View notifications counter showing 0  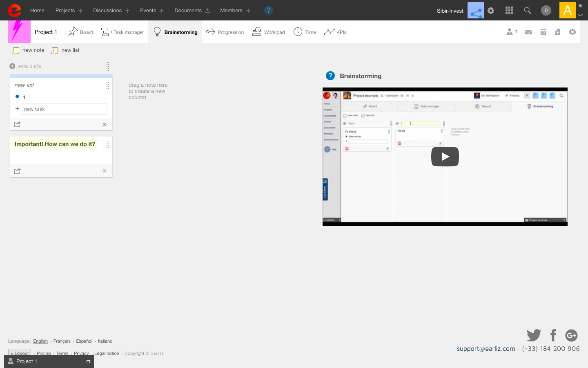(546, 11)
